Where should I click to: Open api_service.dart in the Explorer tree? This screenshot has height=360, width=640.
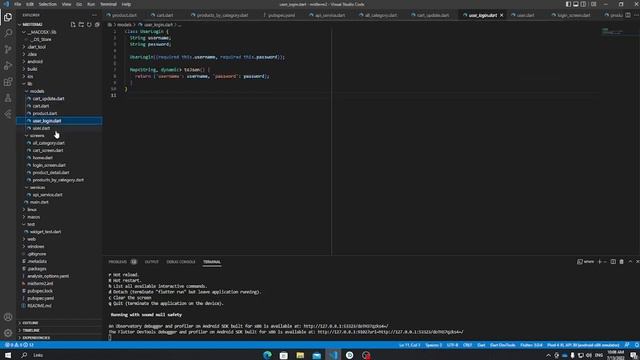pos(59,195)
